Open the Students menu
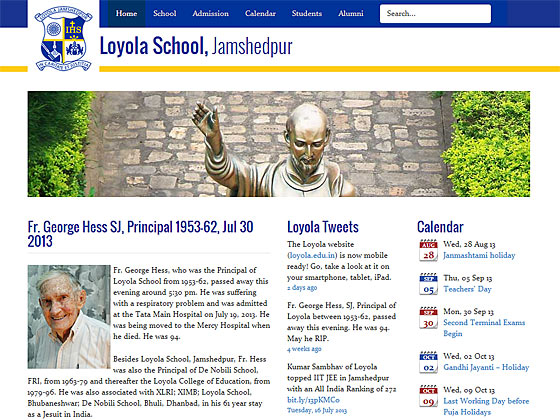Image resolution: width=560 pixels, height=420 pixels. [307, 14]
